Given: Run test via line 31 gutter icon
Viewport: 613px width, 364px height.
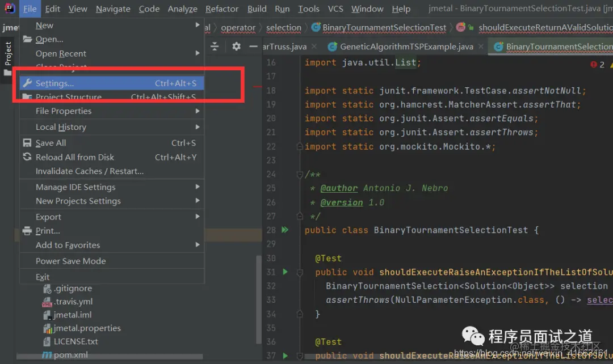Looking at the screenshot, I should point(285,272).
